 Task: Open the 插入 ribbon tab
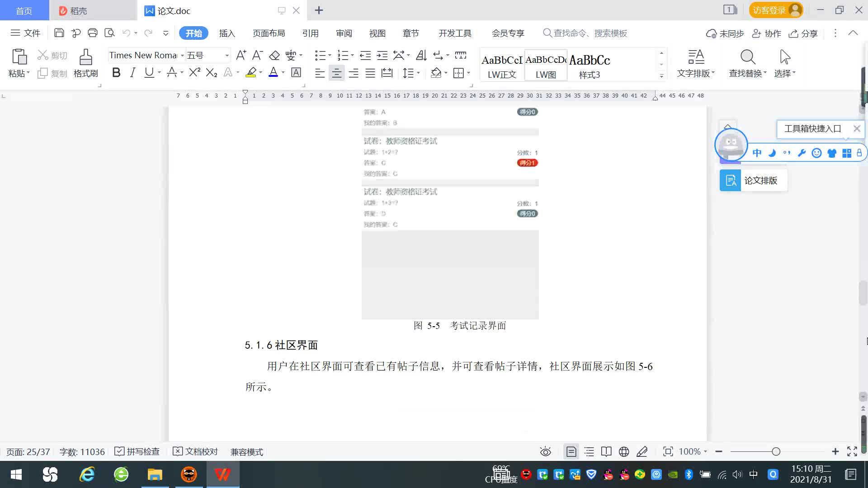(x=227, y=33)
